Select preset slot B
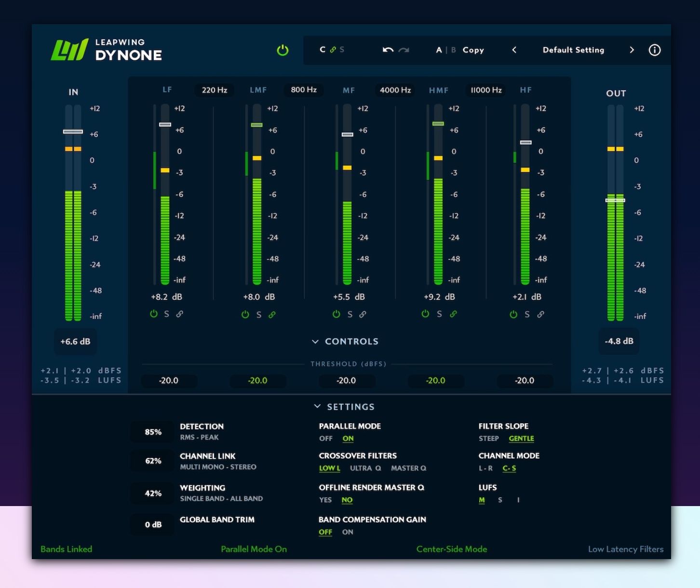Image resolution: width=700 pixels, height=588 pixels. coord(453,50)
